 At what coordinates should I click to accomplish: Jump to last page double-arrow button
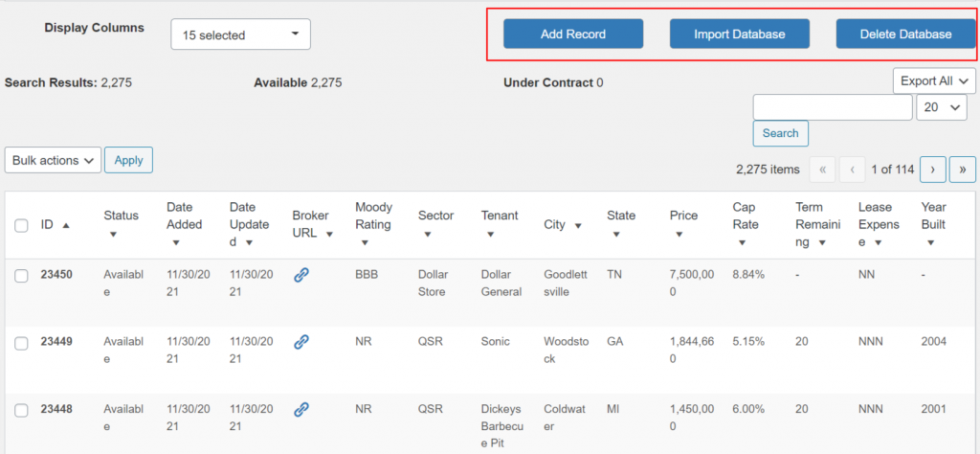click(963, 169)
